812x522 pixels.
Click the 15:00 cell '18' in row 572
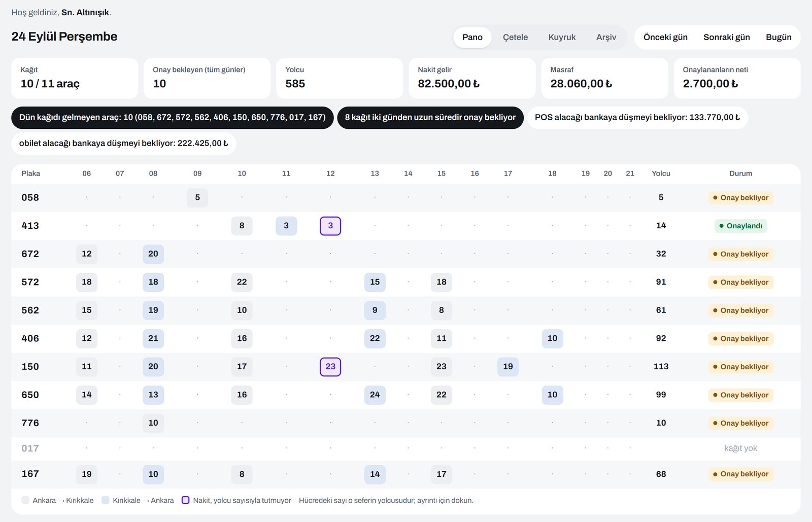[x=442, y=282]
